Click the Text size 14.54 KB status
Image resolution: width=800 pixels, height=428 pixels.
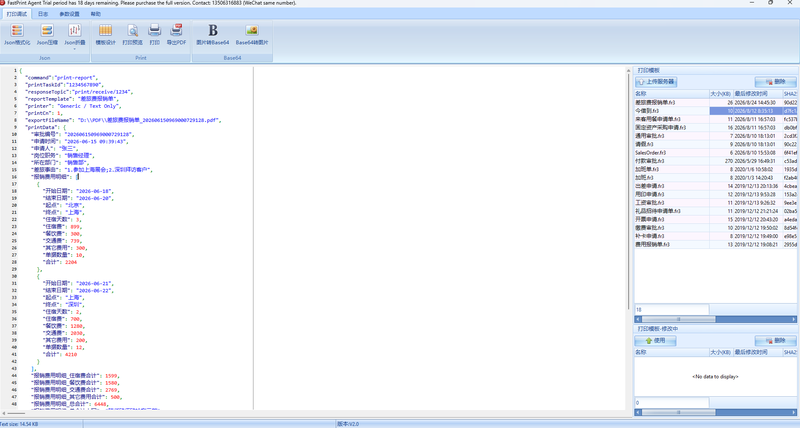pos(18,424)
